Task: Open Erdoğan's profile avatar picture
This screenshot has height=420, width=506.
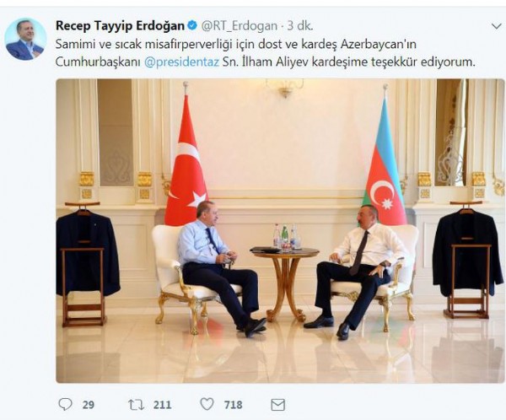Action: (x=25, y=39)
